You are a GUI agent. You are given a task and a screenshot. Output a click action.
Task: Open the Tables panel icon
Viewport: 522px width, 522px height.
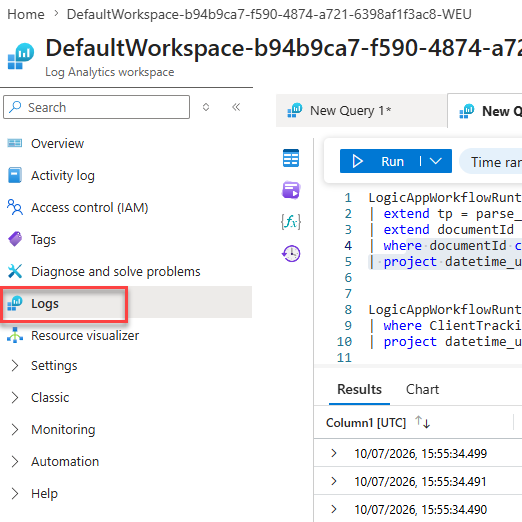[291, 158]
